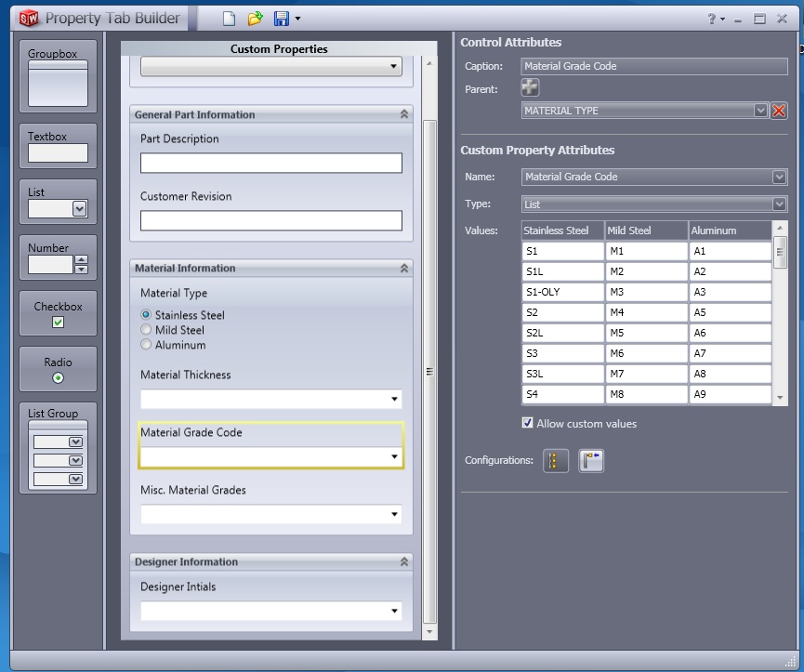804x672 pixels.
Task: Click the Custom Properties scrollbar thumb
Action: tap(429, 372)
